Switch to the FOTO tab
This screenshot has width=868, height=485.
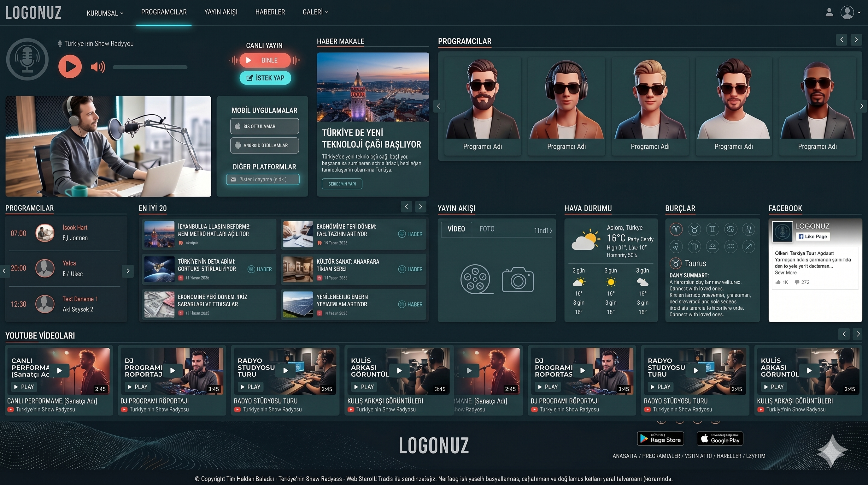tap(487, 229)
